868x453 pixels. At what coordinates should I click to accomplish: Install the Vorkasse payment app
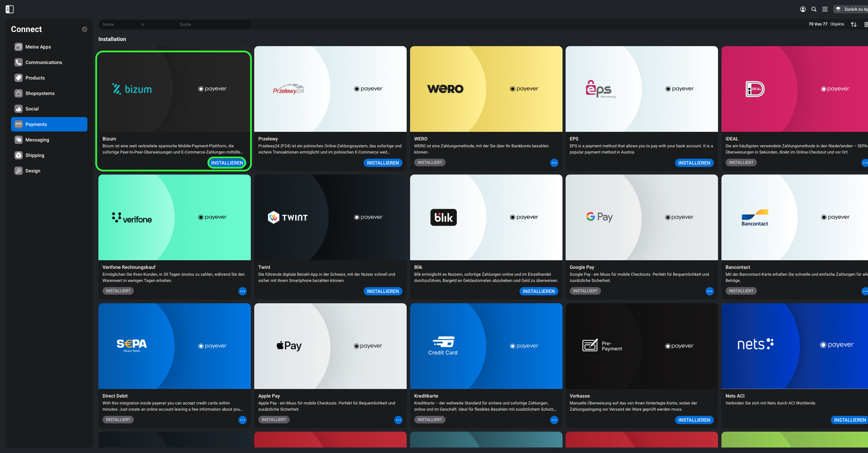click(x=694, y=420)
